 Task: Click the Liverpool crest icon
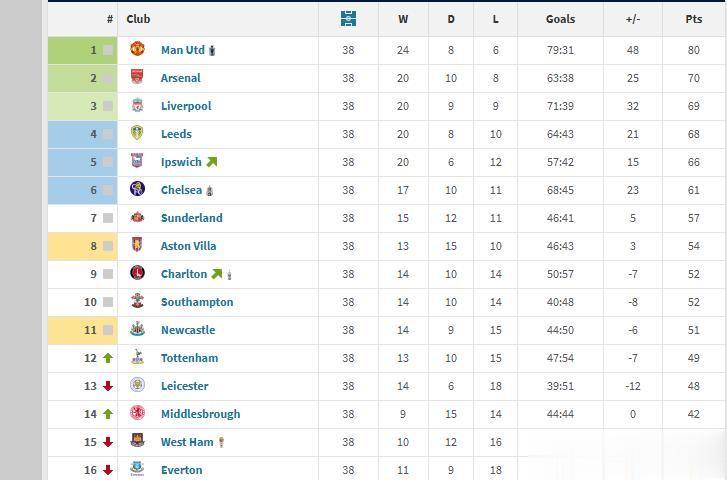[x=137, y=105]
